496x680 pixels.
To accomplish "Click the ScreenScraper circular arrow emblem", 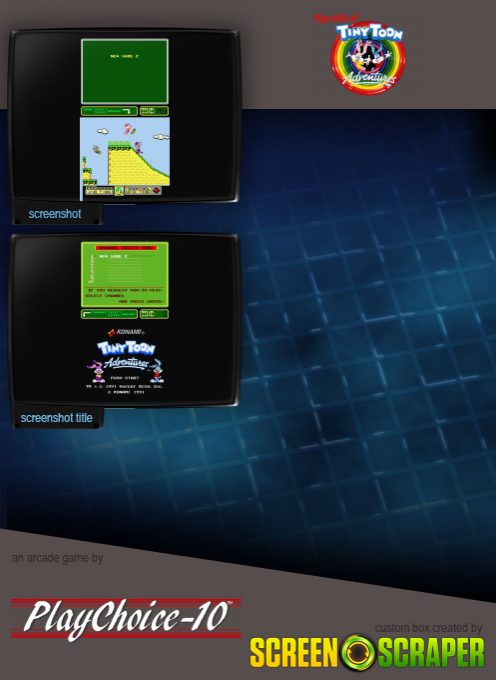I will click(x=358, y=652).
